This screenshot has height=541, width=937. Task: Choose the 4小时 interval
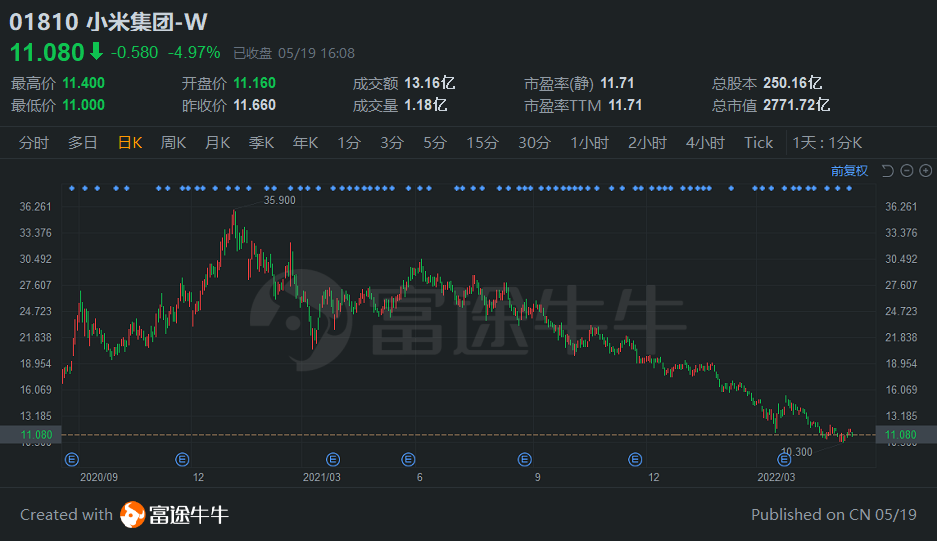(705, 143)
